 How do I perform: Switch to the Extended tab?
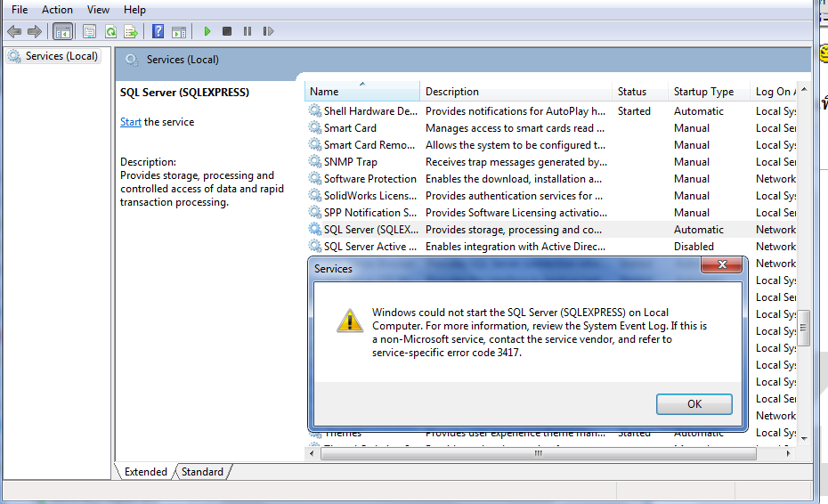(145, 471)
